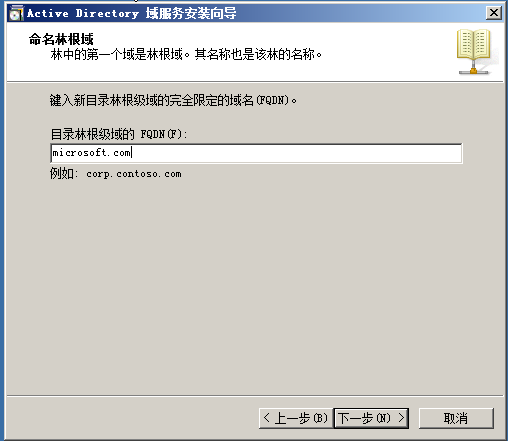Click the 例如 label
Image resolution: width=508 pixels, height=441 pixels.
tap(63, 174)
